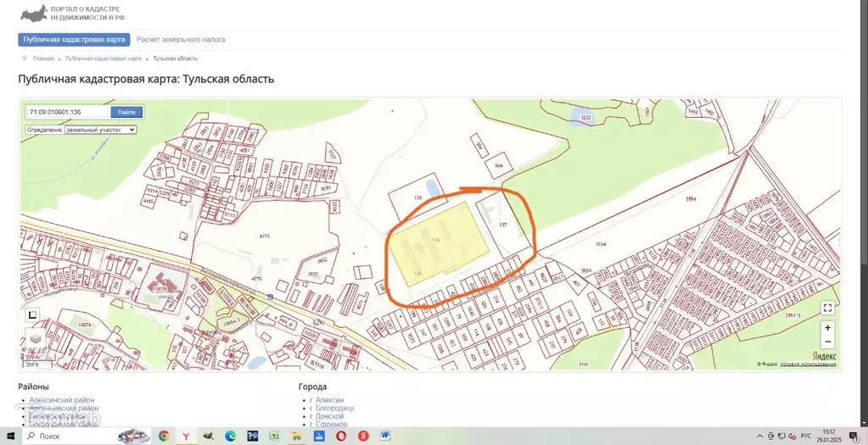Viewport: 868px width, 445px height.
Task: Click the map ruler measurement tool
Action: 33,314
